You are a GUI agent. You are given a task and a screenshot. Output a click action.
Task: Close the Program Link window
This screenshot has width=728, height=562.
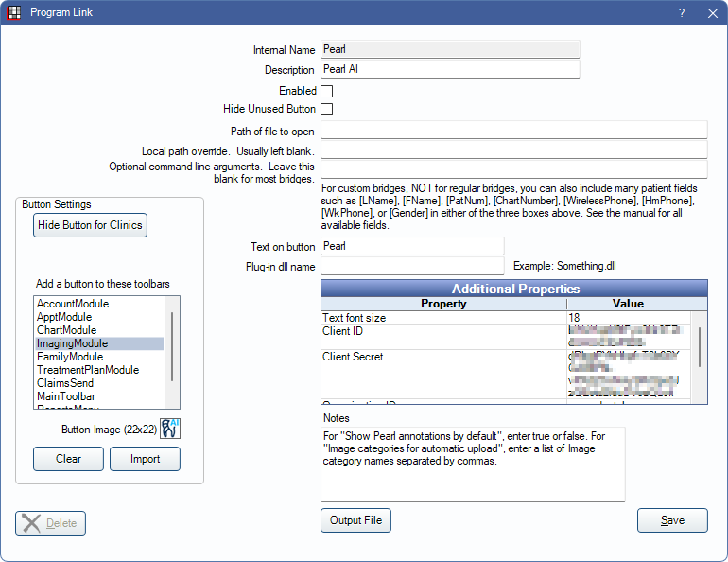[711, 13]
